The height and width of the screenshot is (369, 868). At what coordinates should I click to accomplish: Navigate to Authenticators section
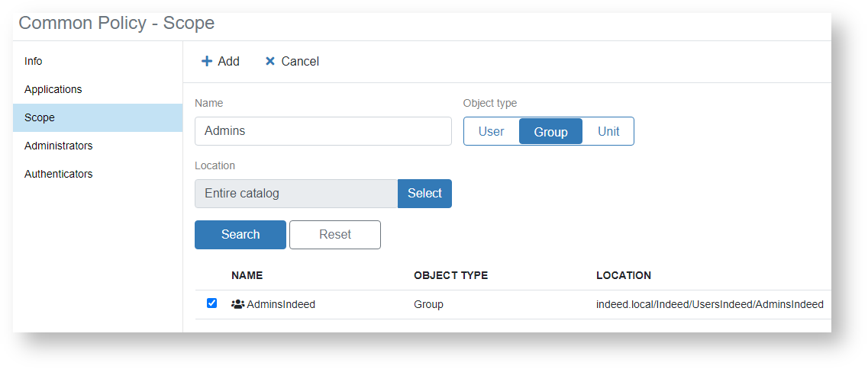click(58, 174)
